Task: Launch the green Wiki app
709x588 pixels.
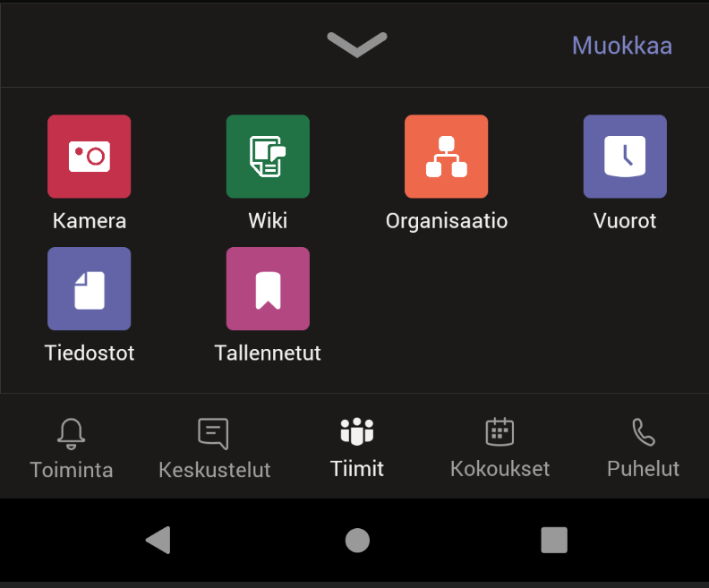Action: coord(268,157)
